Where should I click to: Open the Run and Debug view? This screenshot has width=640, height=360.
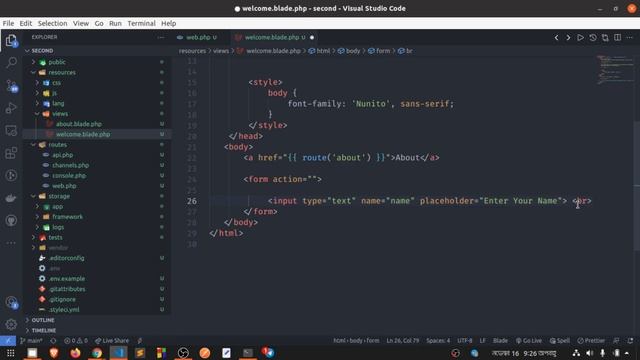(x=11, y=108)
